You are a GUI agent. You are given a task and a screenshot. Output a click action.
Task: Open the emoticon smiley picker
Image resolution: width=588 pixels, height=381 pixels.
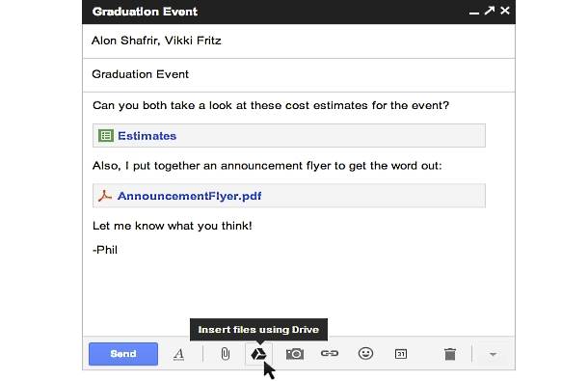click(x=365, y=353)
